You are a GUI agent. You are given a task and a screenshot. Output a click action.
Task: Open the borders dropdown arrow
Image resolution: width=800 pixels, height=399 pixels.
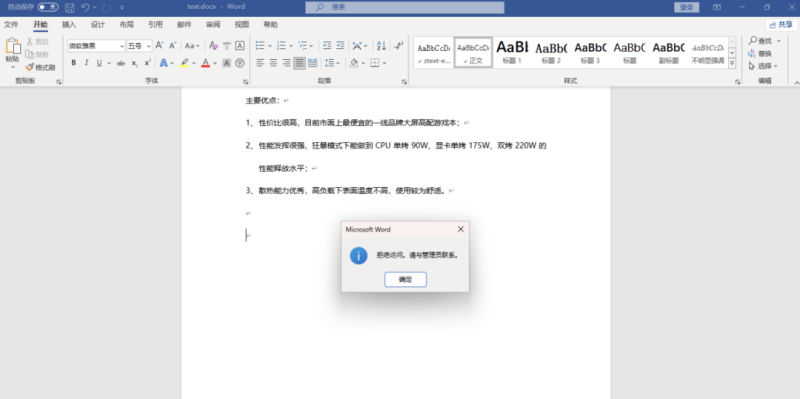tap(384, 63)
